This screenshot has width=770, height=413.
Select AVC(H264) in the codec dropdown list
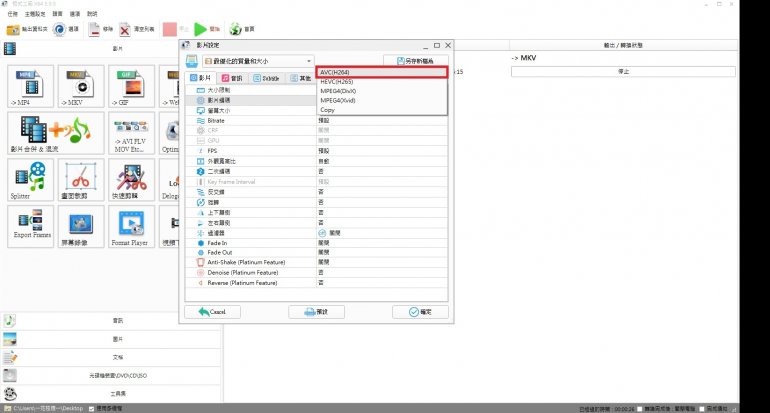click(x=382, y=72)
